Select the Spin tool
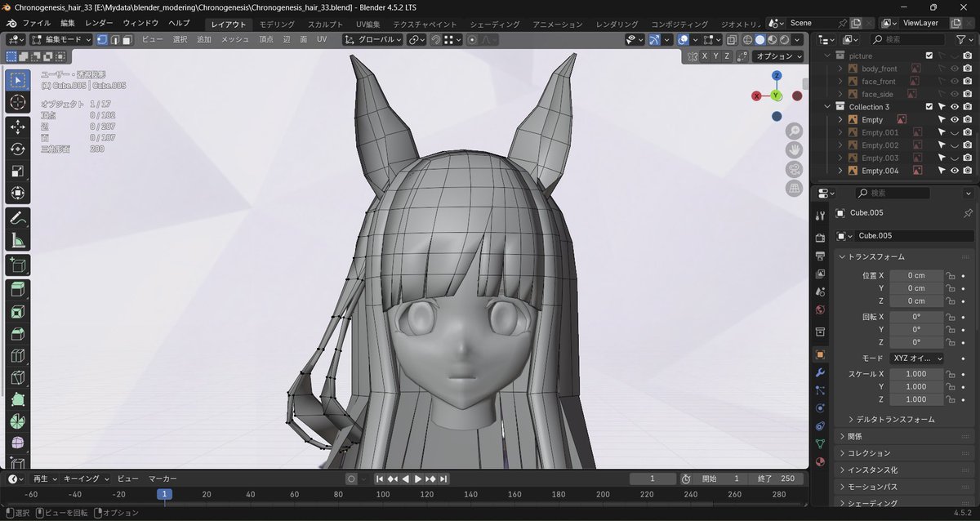Image resolution: width=980 pixels, height=521 pixels. 18,422
